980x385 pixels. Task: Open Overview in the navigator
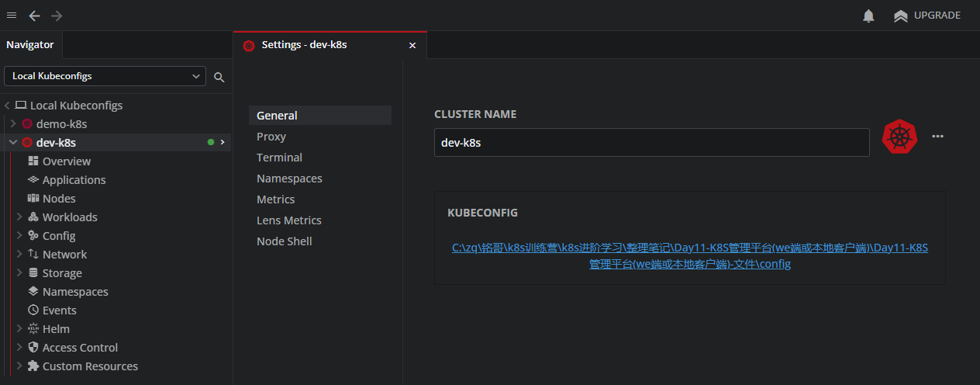[67, 161]
